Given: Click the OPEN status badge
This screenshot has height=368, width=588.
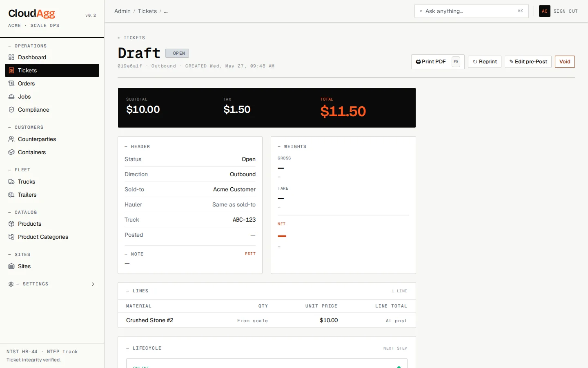Looking at the screenshot, I should tap(177, 53).
